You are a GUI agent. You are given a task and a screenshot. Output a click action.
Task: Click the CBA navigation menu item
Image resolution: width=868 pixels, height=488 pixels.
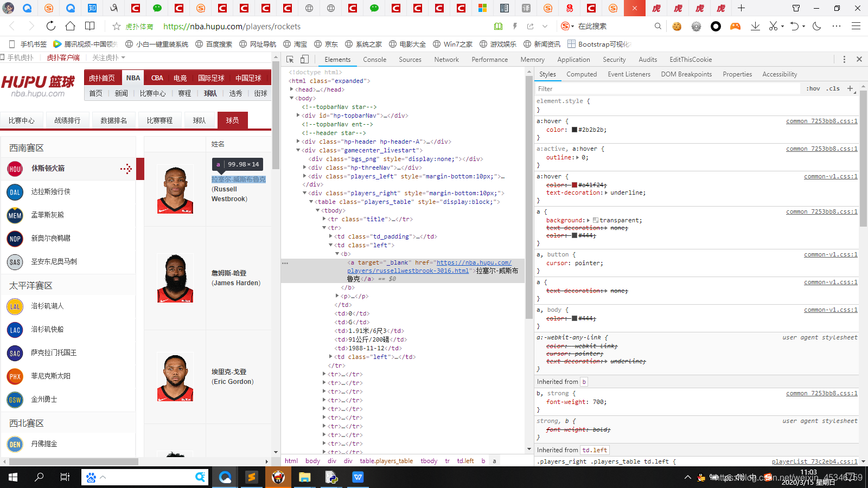coord(157,78)
